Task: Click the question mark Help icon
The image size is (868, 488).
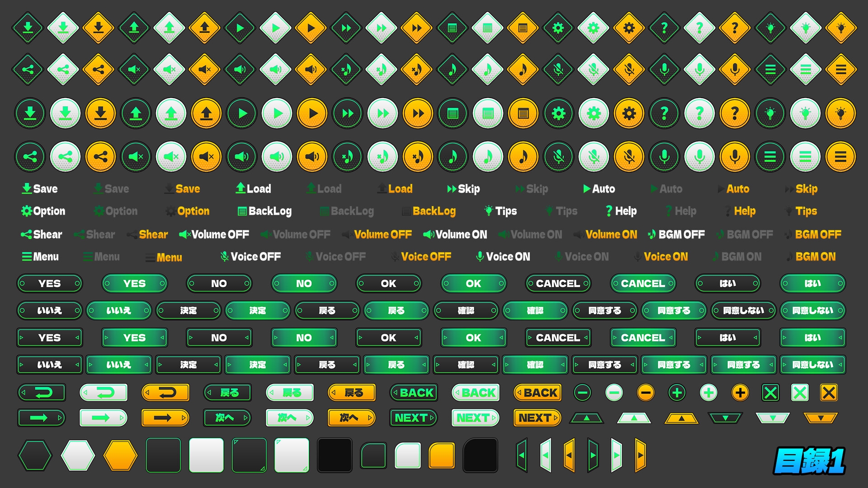Action: 664,28
